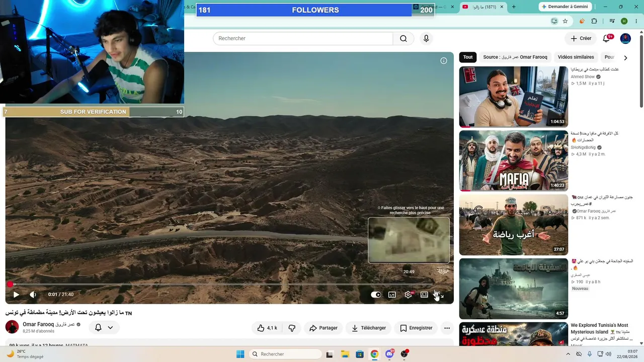
Task: Open Ahmed Show video thumbnail
Action: click(514, 97)
